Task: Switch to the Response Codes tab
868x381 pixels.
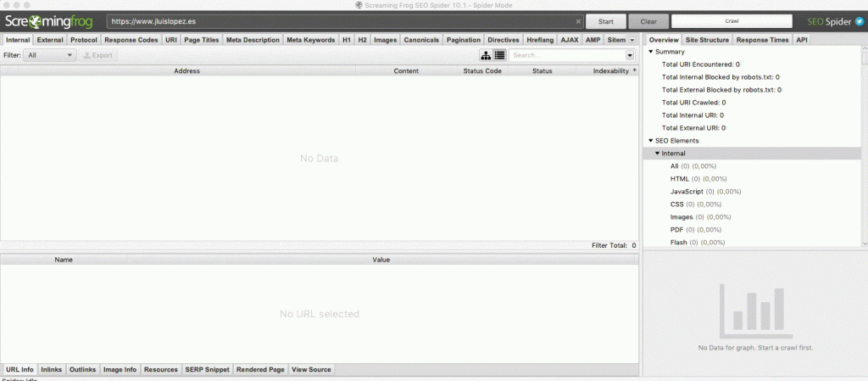Action: pyautogui.click(x=131, y=40)
